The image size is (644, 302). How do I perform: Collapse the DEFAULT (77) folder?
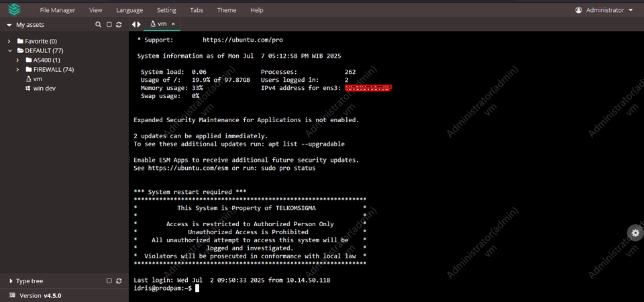pyautogui.click(x=10, y=50)
